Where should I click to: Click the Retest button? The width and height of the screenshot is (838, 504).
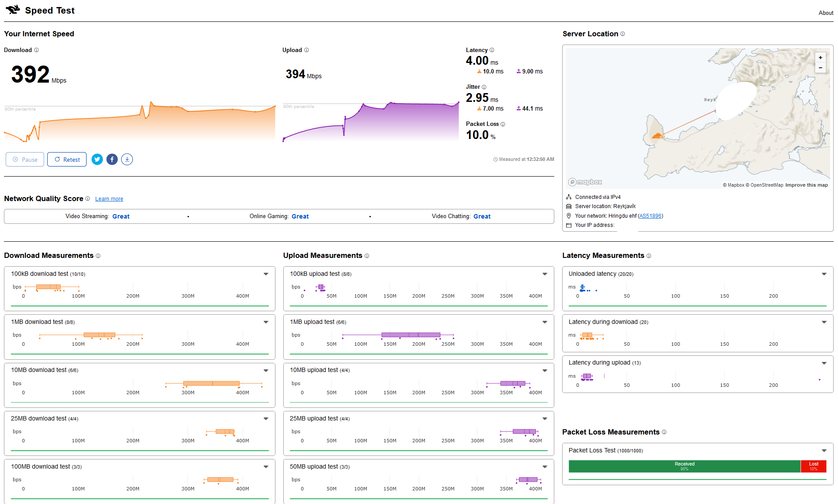tap(67, 160)
